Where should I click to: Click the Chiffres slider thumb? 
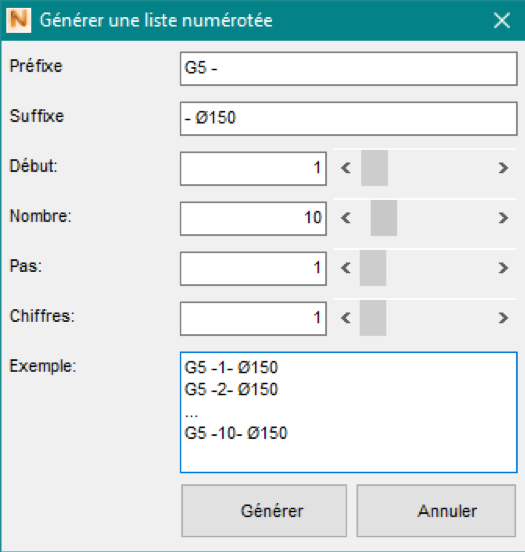(x=373, y=318)
